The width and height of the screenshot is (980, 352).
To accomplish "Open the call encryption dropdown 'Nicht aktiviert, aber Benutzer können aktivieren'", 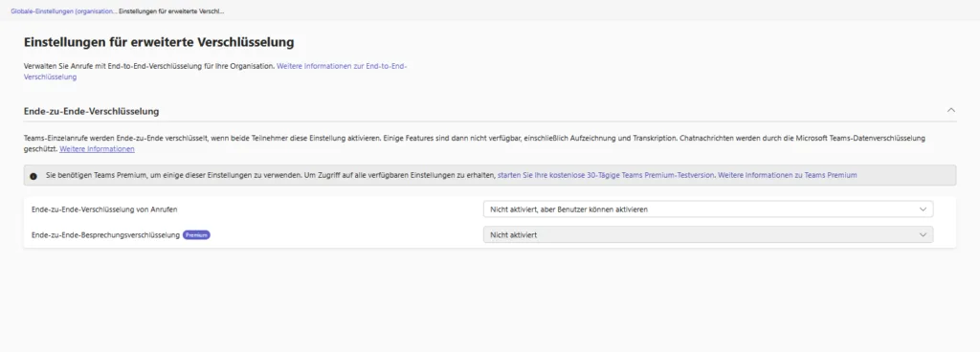I will [x=708, y=209].
